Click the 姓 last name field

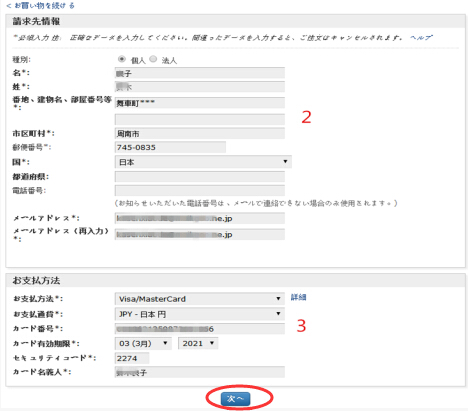tap(200, 87)
